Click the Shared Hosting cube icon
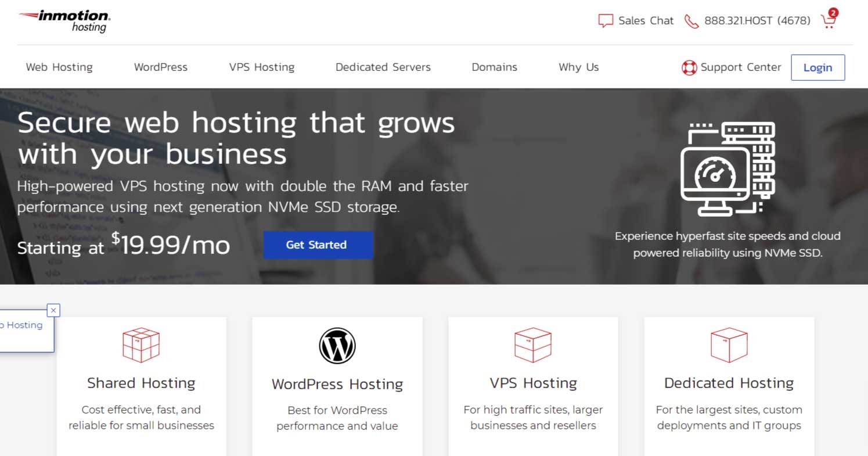 141,345
